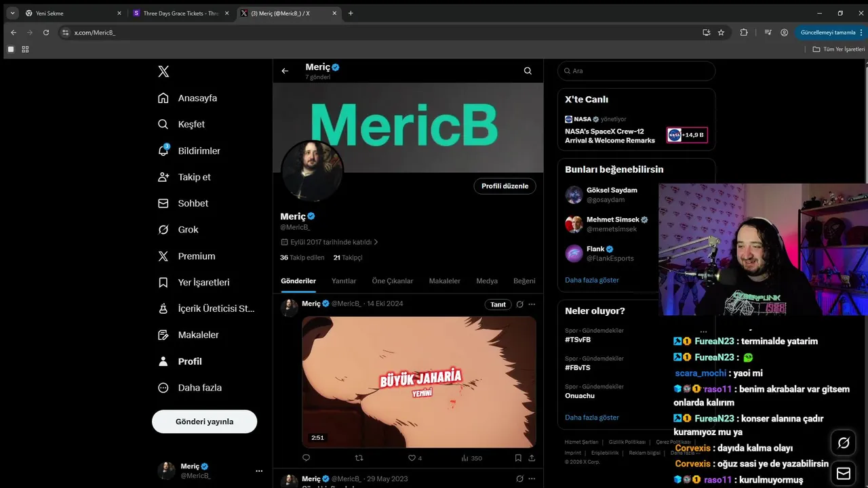Open Anasayfa from the sidebar

click(x=188, y=98)
